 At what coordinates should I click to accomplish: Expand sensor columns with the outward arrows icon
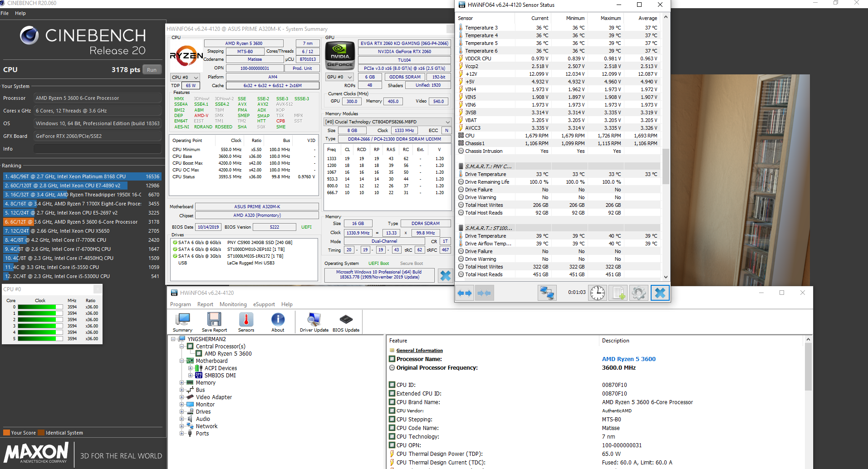pyautogui.click(x=465, y=293)
